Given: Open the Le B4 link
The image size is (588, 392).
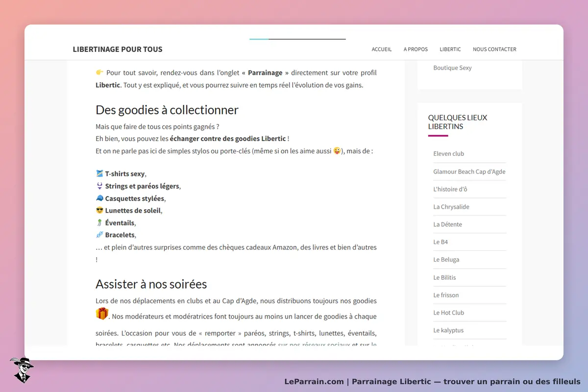Looking at the screenshot, I should click(x=441, y=242).
